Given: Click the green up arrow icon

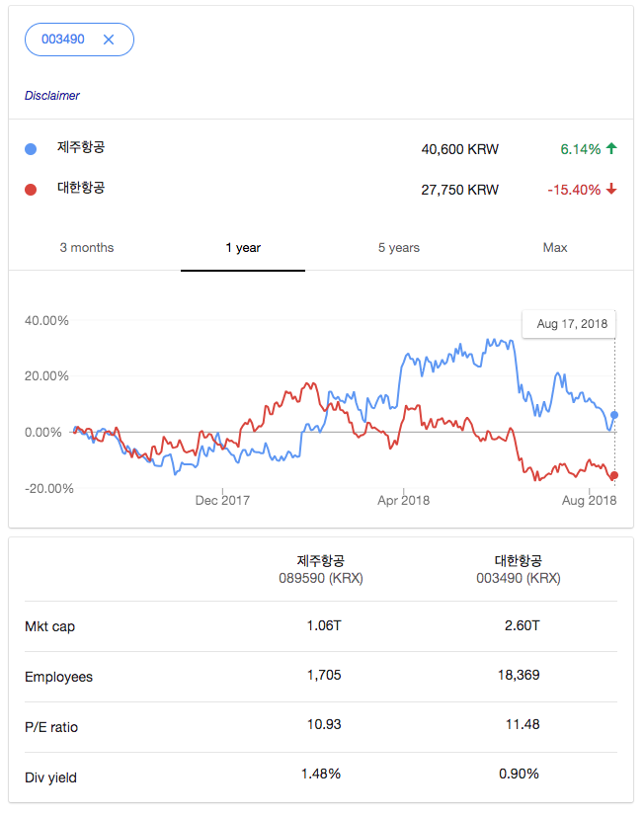Looking at the screenshot, I should click(x=611, y=148).
